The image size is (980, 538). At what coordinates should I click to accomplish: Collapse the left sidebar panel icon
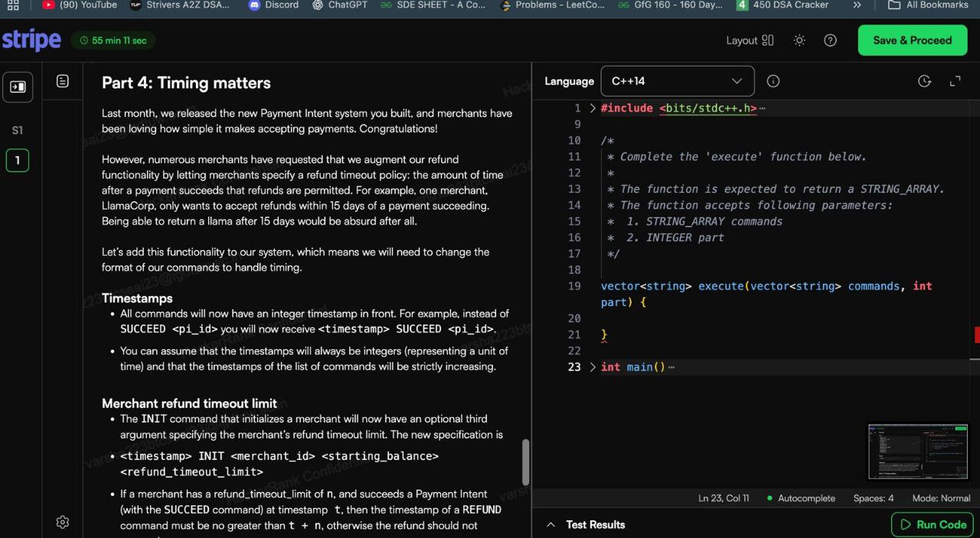point(18,86)
